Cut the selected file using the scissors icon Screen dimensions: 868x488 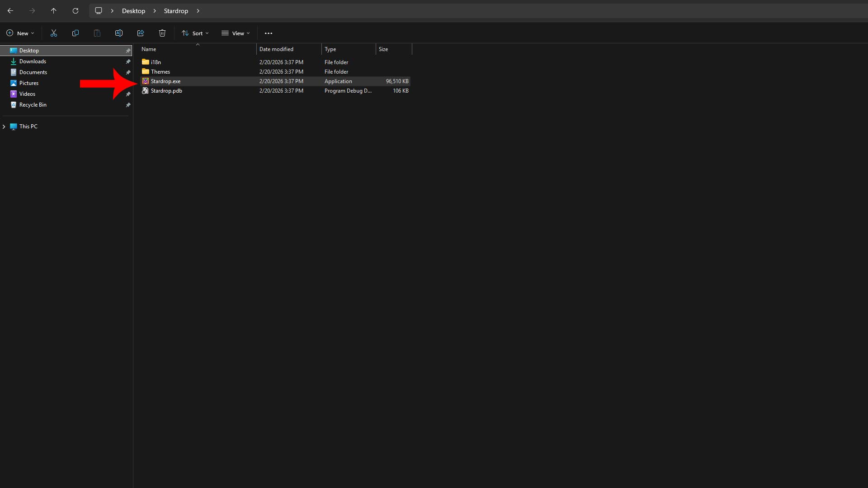(x=54, y=33)
